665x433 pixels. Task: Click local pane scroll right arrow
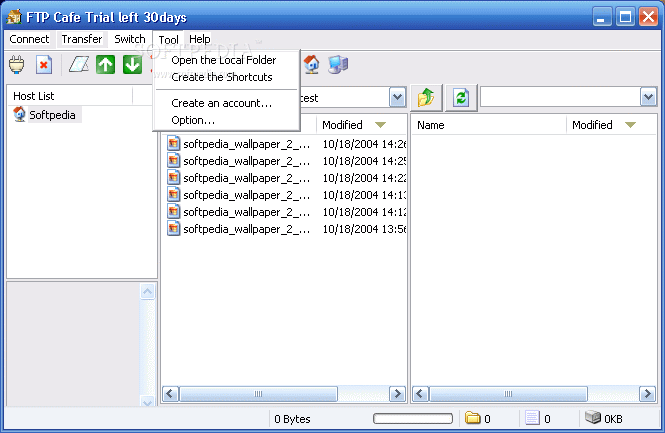pos(397,394)
